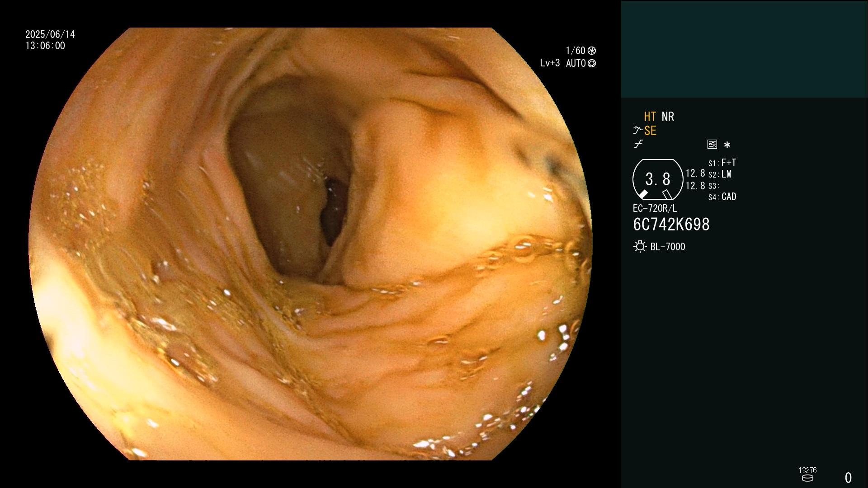Image resolution: width=868 pixels, height=488 pixels.
Task: Click the S4 CAD switch assignment
Action: point(722,197)
